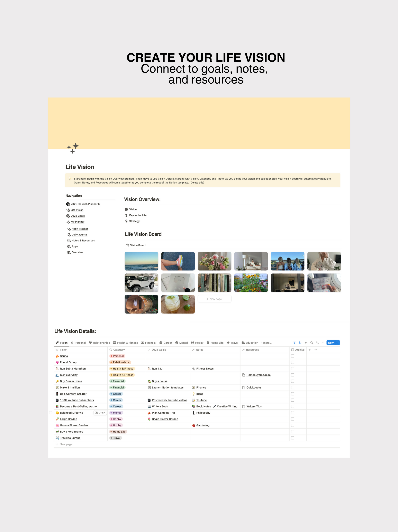This screenshot has width=398, height=532.
Task: Click the database search magnifier icon
Action: [x=312, y=343]
